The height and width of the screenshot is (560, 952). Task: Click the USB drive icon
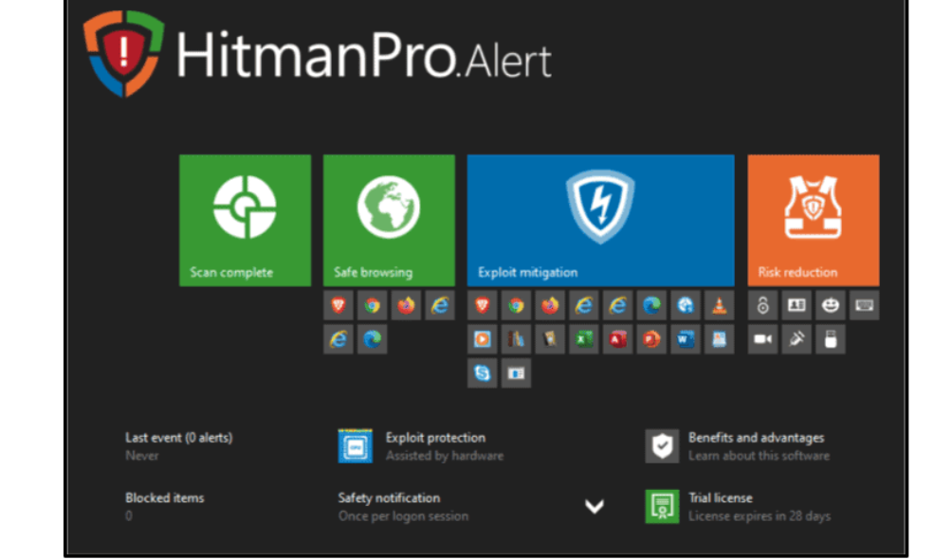click(830, 339)
